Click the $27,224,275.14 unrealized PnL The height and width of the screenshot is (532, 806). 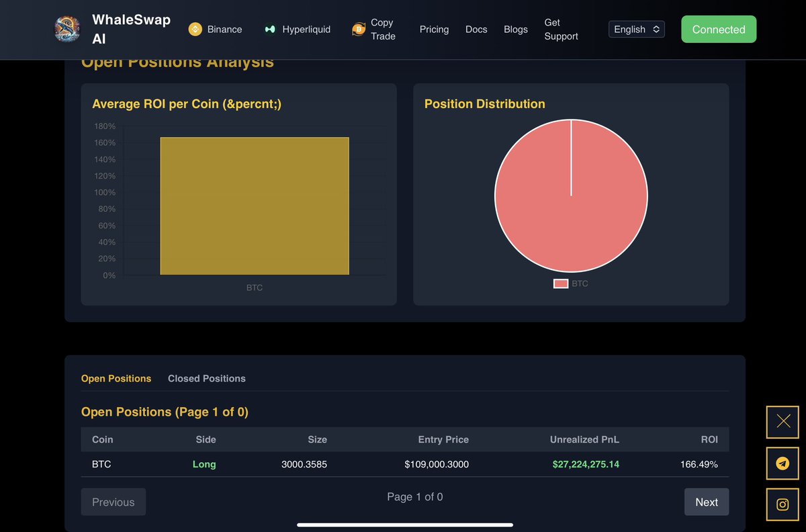(x=586, y=464)
